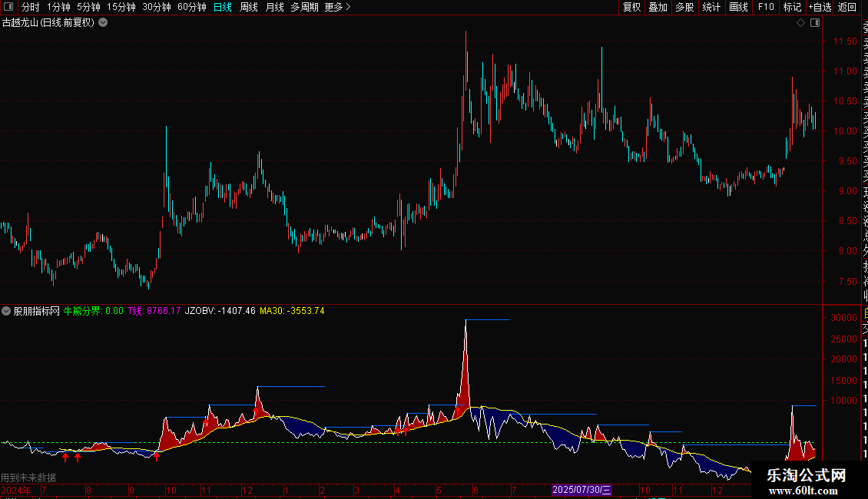Click the MA30: -3553.74 value

pos(293,311)
